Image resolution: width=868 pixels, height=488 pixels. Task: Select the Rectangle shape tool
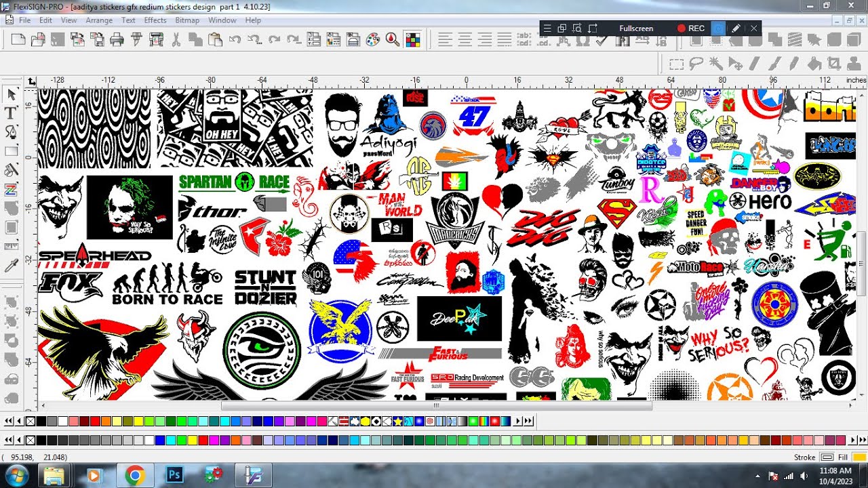pyautogui.click(x=12, y=150)
